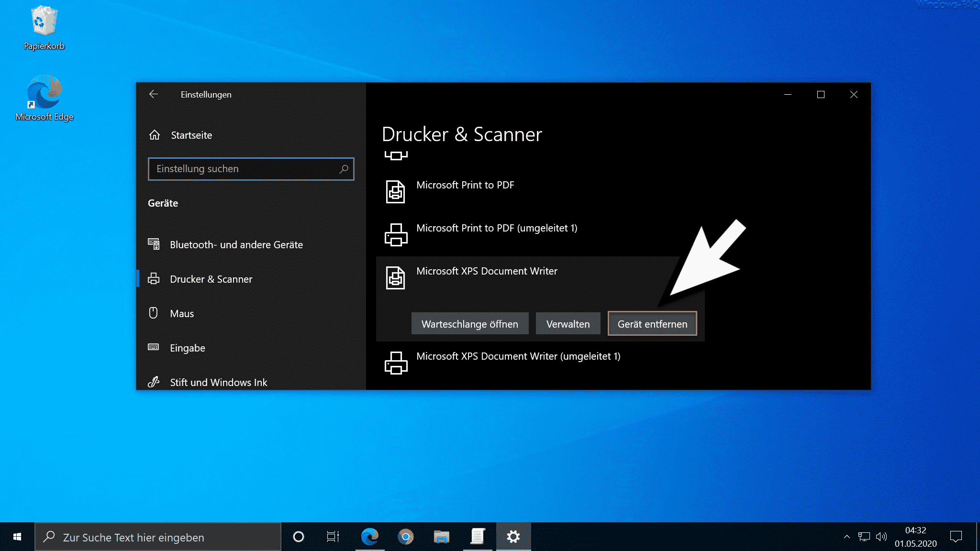Launch Edge from the taskbar
980x551 pixels.
point(369,537)
